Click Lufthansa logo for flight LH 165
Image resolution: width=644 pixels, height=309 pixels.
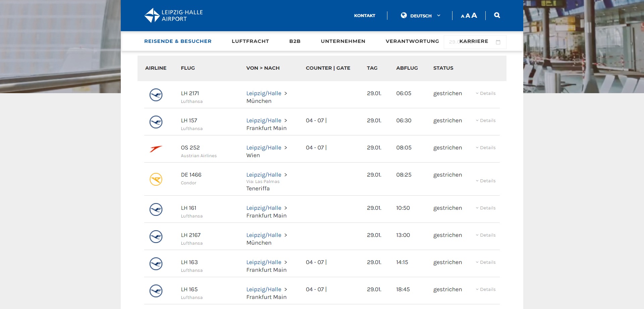coord(156,291)
